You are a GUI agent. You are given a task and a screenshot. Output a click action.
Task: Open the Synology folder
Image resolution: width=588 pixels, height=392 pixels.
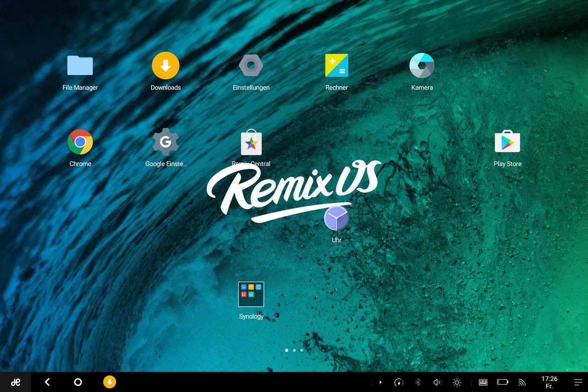click(x=251, y=294)
